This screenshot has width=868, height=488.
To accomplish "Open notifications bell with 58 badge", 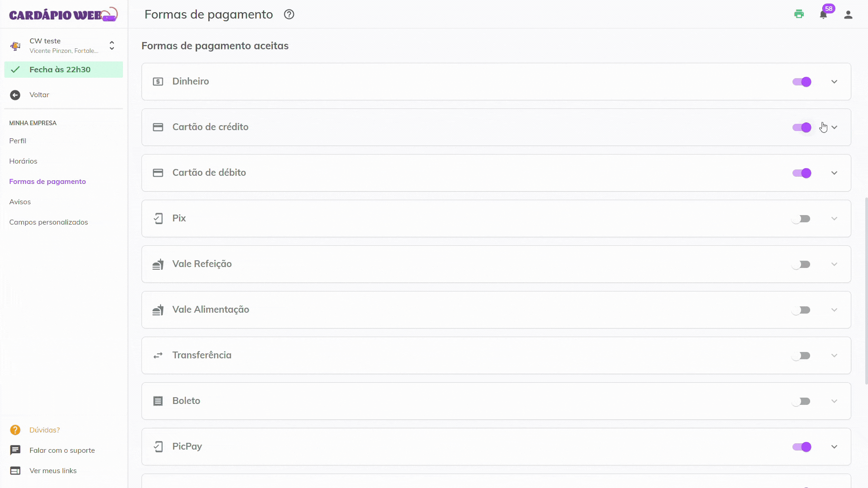I will point(823,14).
